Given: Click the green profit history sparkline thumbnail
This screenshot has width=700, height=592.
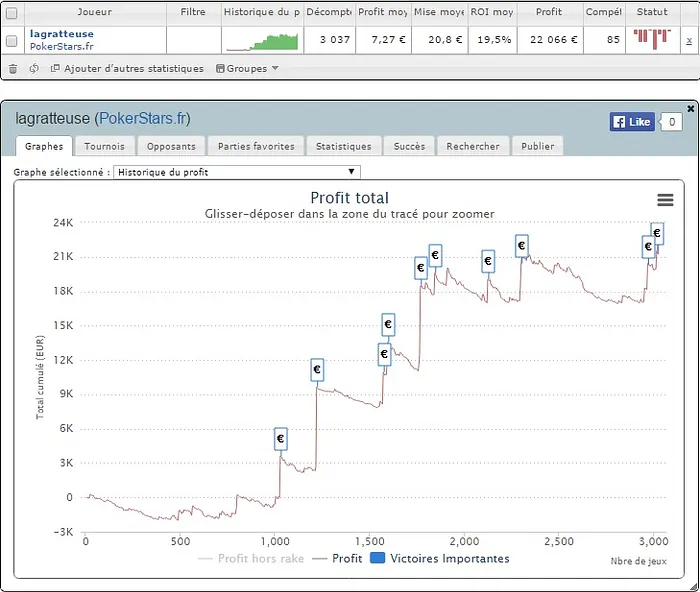Looking at the screenshot, I should (x=262, y=42).
